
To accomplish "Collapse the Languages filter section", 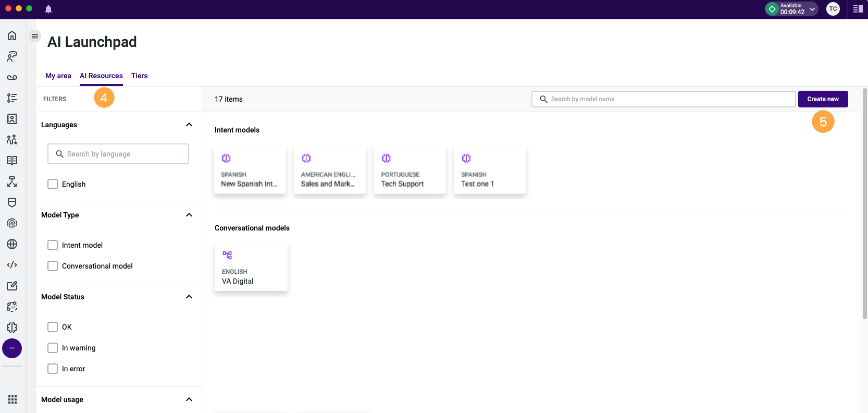I will pos(189,125).
